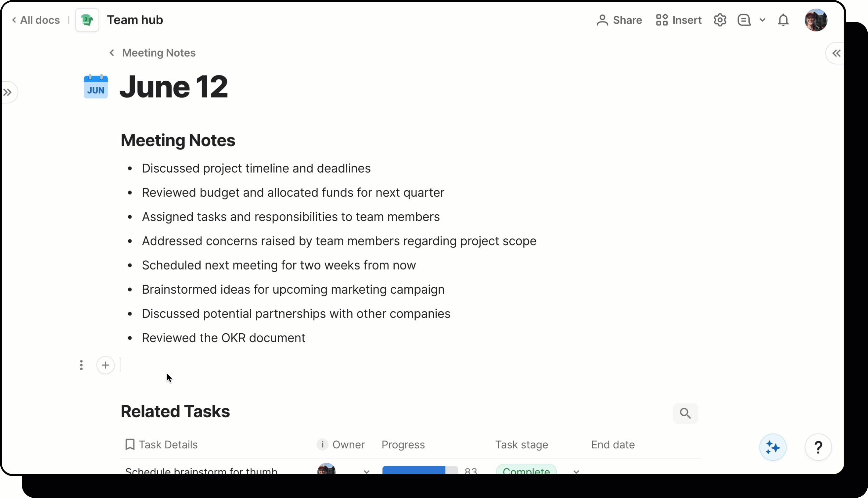Image resolution: width=868 pixels, height=498 pixels.
Task: Click the drag handle next to the empty block
Action: 81,365
